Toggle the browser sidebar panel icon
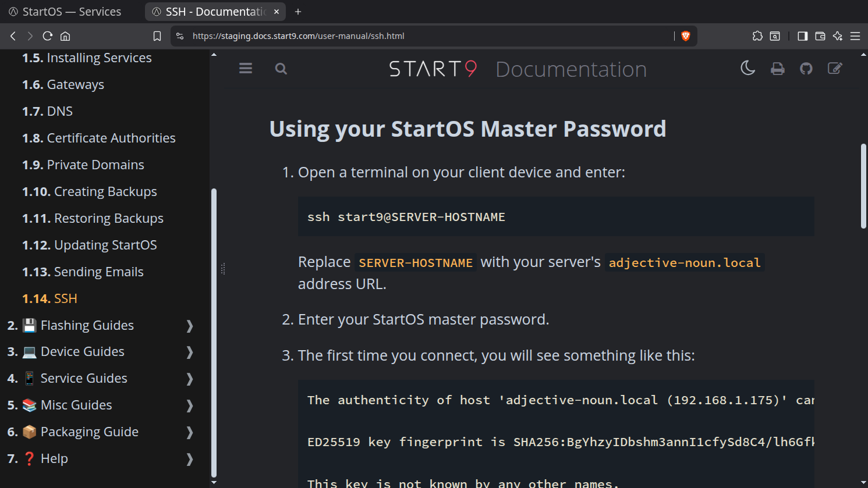The image size is (868, 488). [802, 36]
